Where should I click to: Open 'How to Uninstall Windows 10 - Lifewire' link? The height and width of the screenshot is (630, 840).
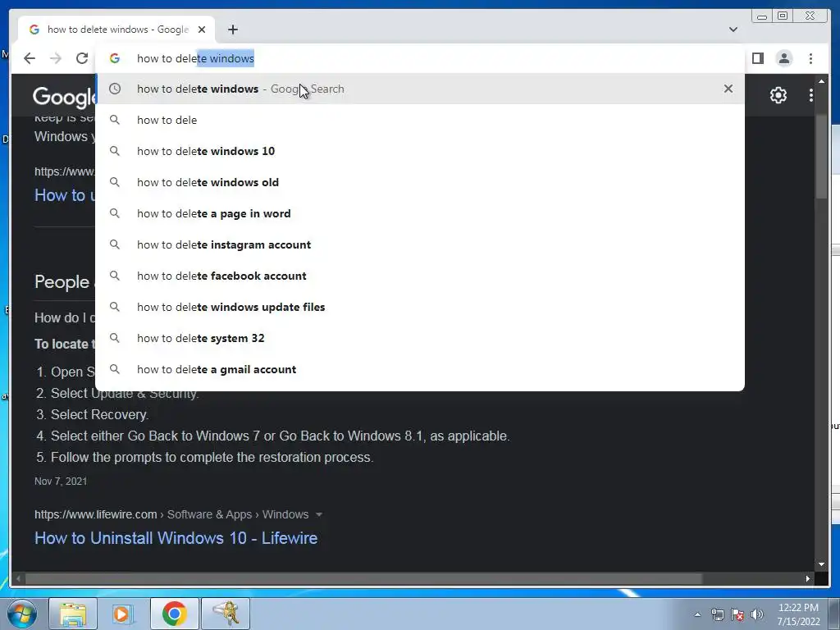[x=176, y=538]
